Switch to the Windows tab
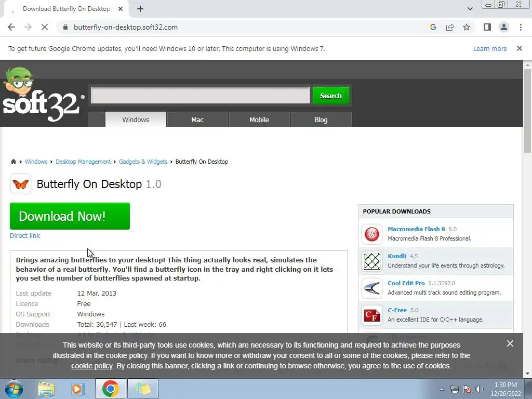532x399 pixels. click(x=136, y=119)
